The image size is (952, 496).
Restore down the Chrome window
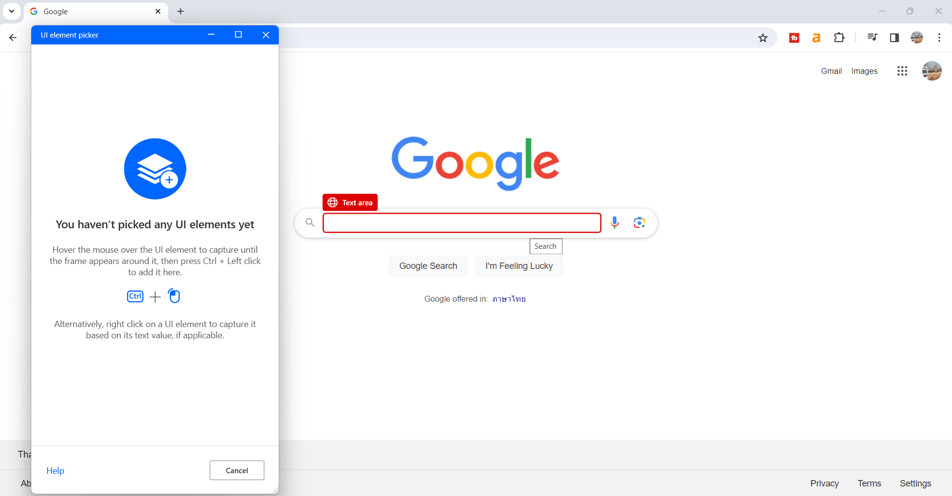coord(910,11)
